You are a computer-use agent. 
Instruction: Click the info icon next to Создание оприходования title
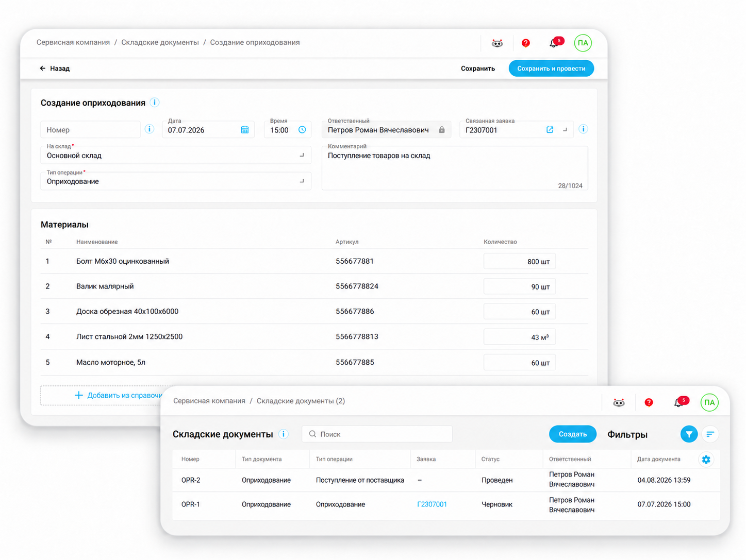[155, 103]
